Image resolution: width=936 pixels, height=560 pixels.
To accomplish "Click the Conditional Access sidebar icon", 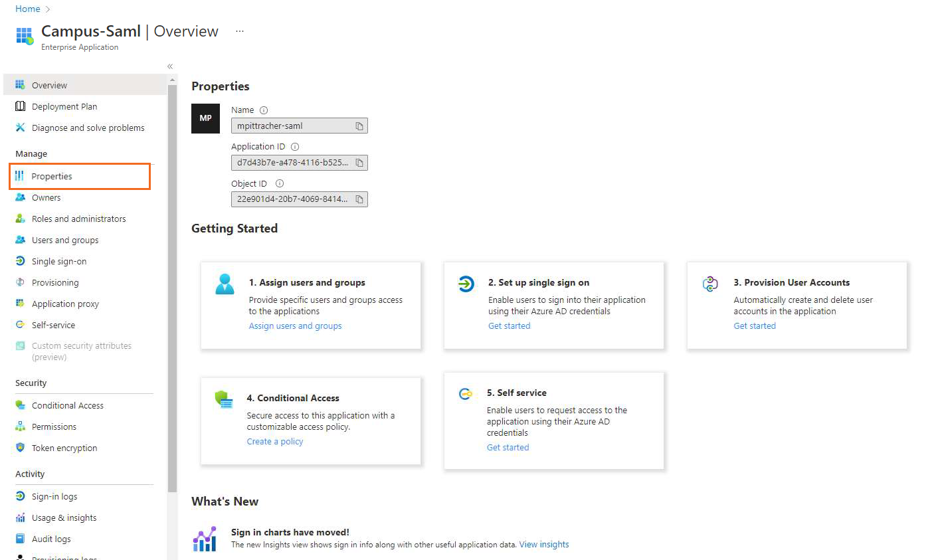I will click(x=20, y=405).
